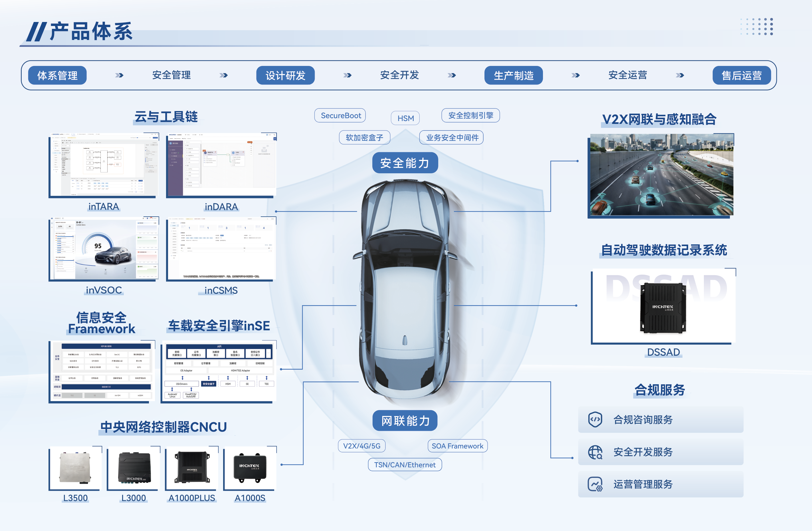Click the globe search icon beside 安全开发服务
Image resolution: width=812 pixels, height=531 pixels.
click(595, 452)
